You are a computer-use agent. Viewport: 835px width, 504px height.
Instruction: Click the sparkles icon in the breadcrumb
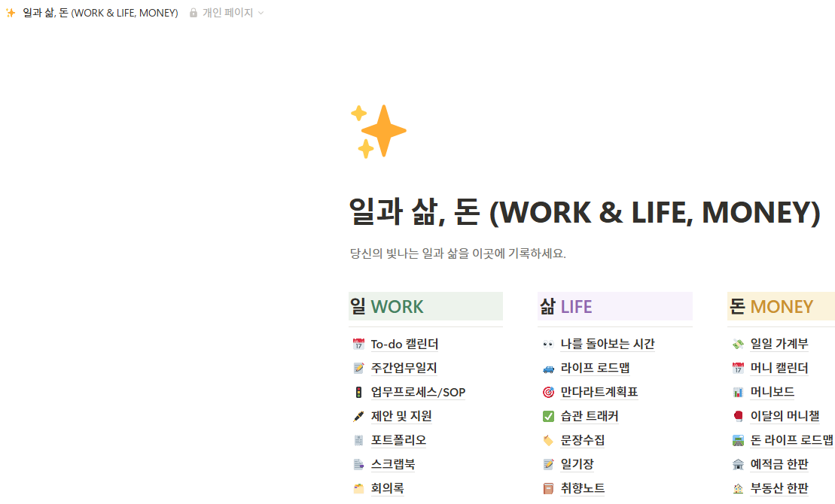(11, 13)
